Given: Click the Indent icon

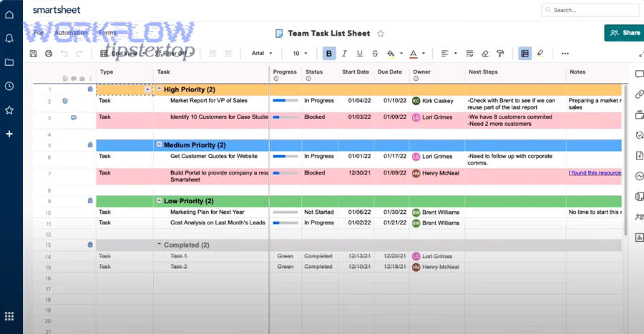Looking at the screenshot, I should tap(228, 54).
